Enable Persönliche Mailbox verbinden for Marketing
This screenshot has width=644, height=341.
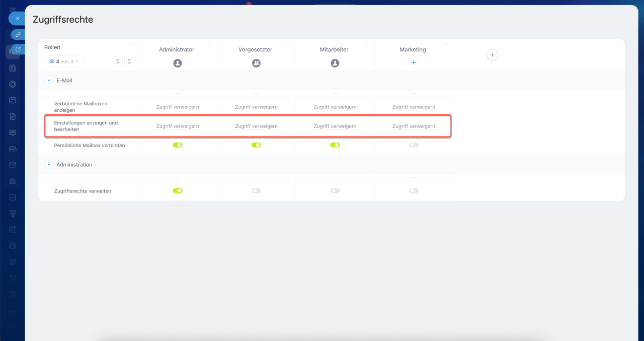click(x=414, y=145)
